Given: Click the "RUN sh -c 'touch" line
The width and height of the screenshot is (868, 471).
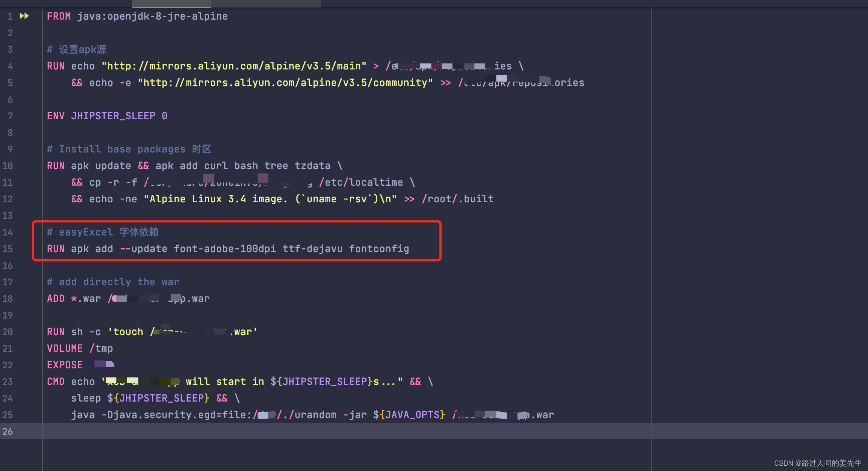Looking at the screenshot, I should [x=152, y=332].
